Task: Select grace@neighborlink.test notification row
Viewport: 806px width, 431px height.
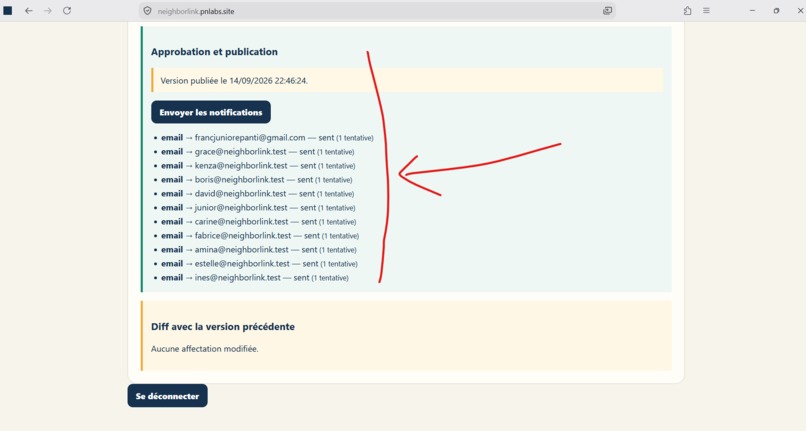Action: pos(254,152)
